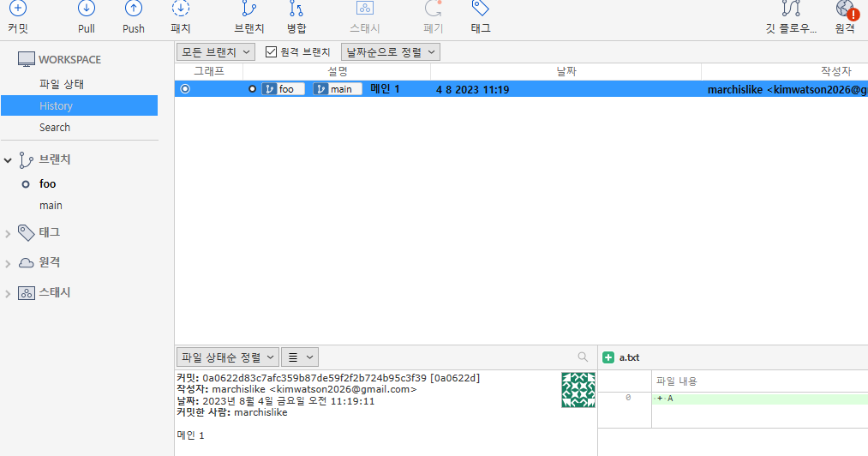Expand the 스태시 section

pos(8,294)
